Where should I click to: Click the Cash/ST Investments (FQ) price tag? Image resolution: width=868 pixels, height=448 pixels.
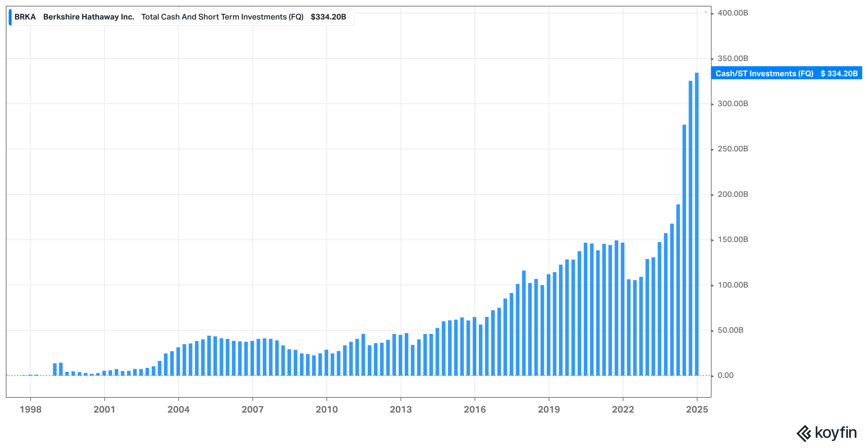tap(786, 73)
